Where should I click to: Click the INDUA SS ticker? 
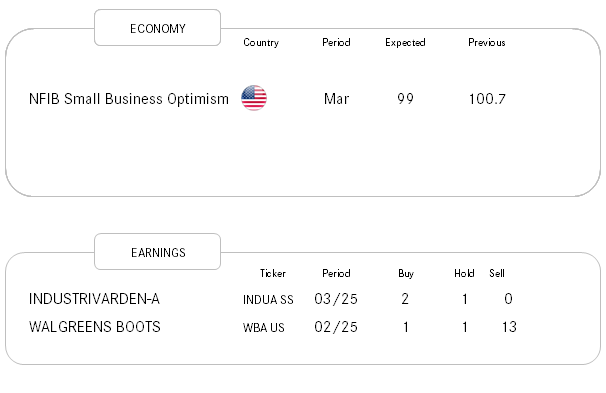268,299
